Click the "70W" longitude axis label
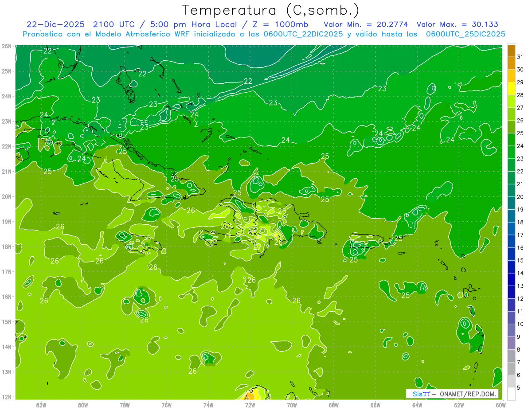The width and height of the screenshot is (532, 411). coord(292,405)
